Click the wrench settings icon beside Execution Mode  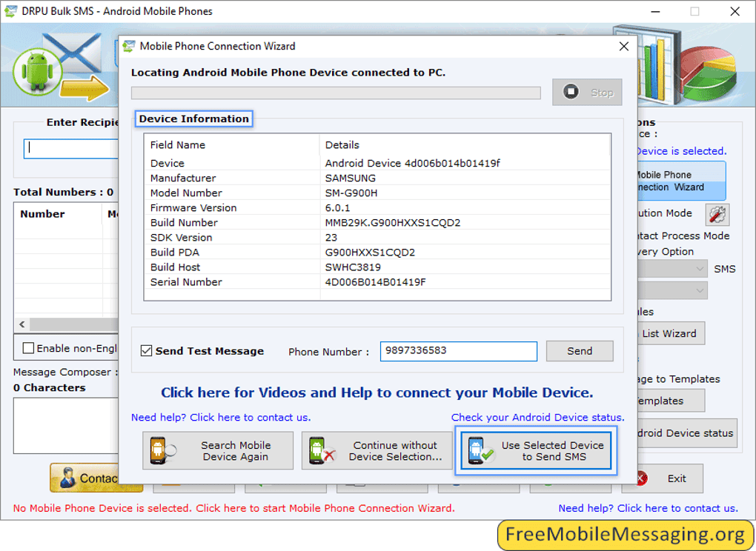click(x=717, y=214)
